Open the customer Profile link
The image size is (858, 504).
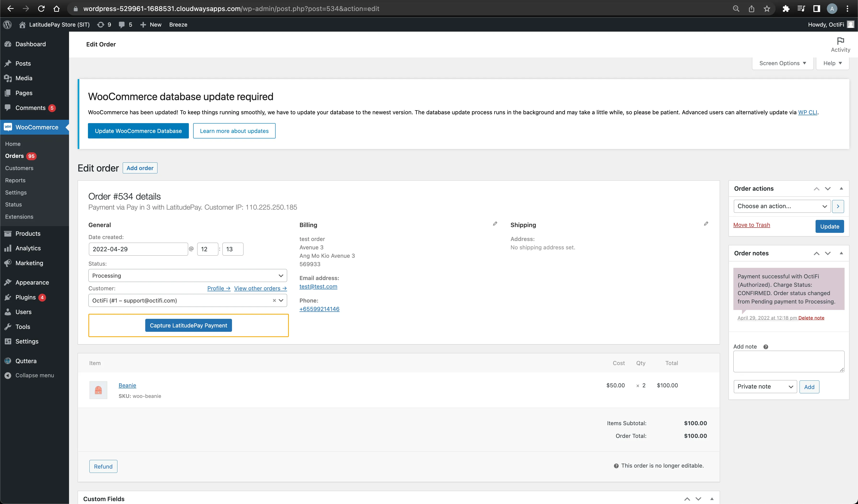point(219,288)
